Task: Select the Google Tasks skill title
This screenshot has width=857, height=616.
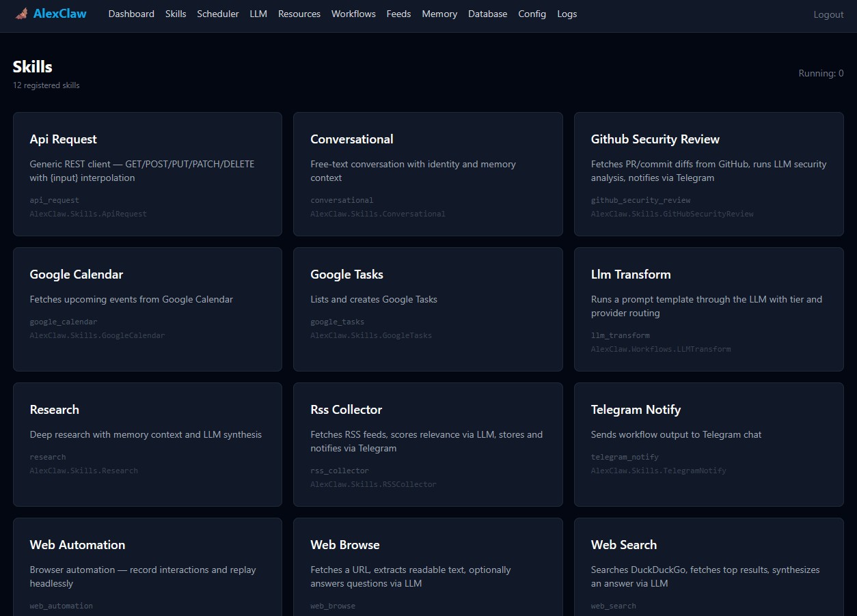Action: pos(347,275)
